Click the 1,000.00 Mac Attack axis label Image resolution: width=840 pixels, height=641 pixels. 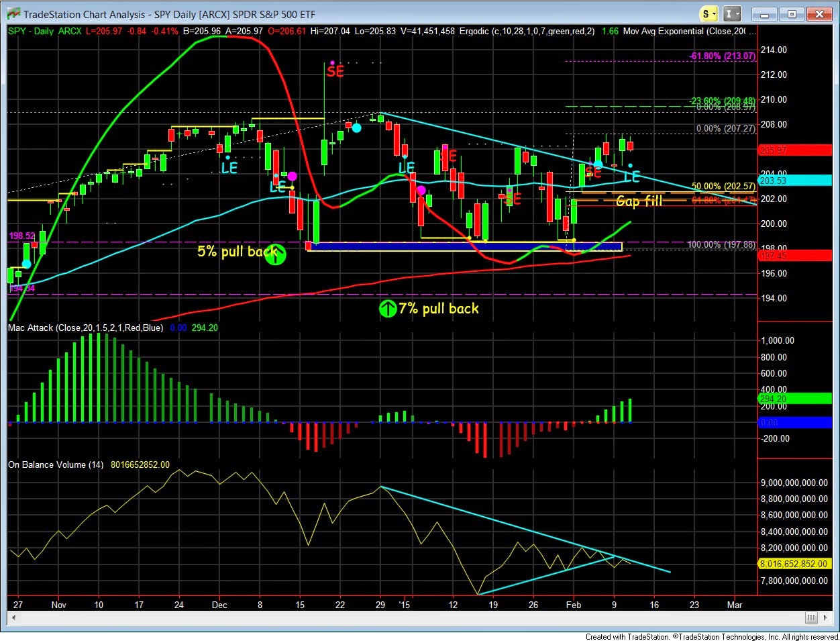point(777,341)
